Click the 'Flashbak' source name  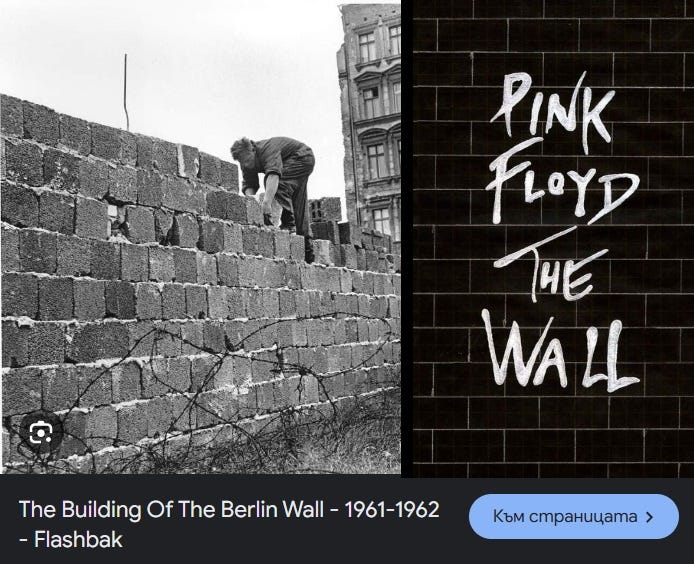coord(78,540)
